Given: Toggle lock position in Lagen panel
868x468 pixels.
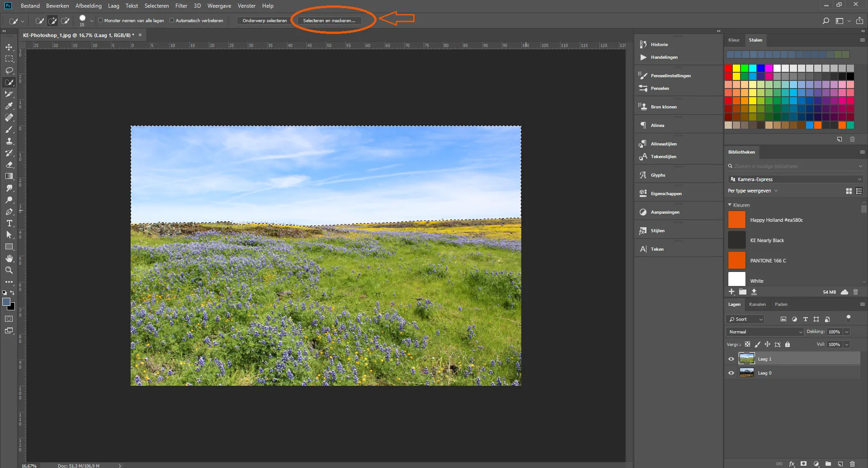Looking at the screenshot, I should click(x=768, y=345).
